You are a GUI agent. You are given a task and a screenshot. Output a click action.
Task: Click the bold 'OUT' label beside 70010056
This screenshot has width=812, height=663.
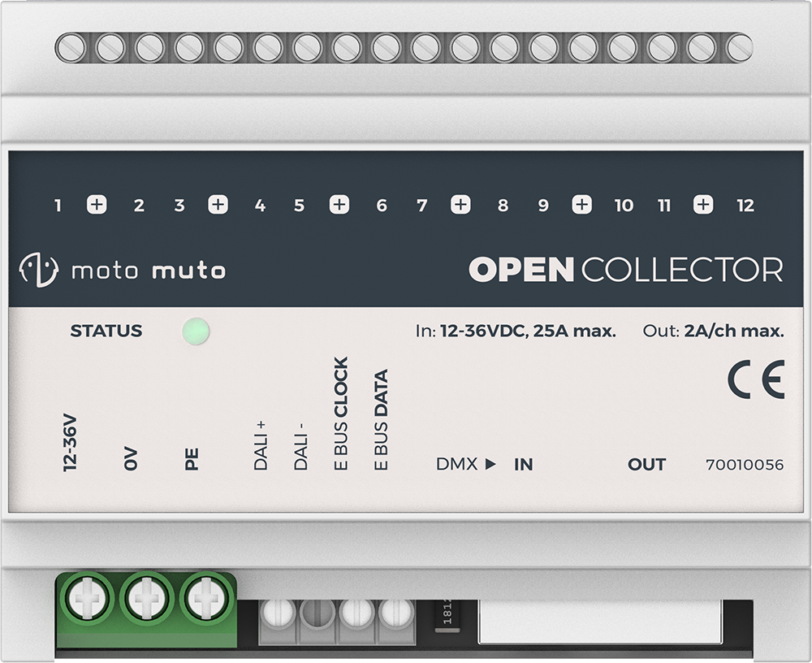pos(646,465)
